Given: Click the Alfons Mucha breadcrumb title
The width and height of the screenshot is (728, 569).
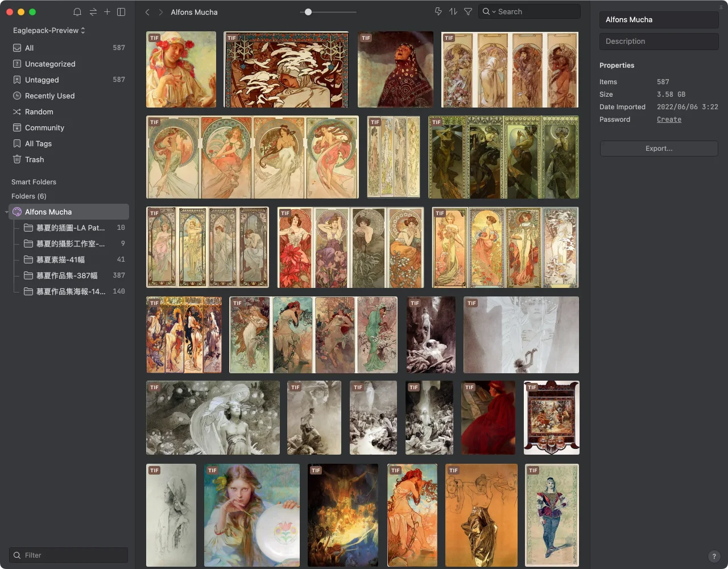Looking at the screenshot, I should (x=194, y=12).
